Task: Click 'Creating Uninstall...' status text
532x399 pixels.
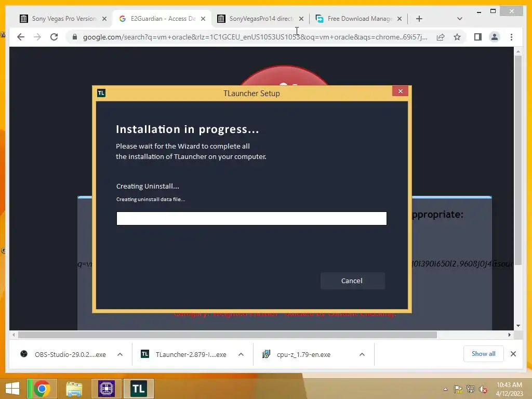Action: [148, 187]
